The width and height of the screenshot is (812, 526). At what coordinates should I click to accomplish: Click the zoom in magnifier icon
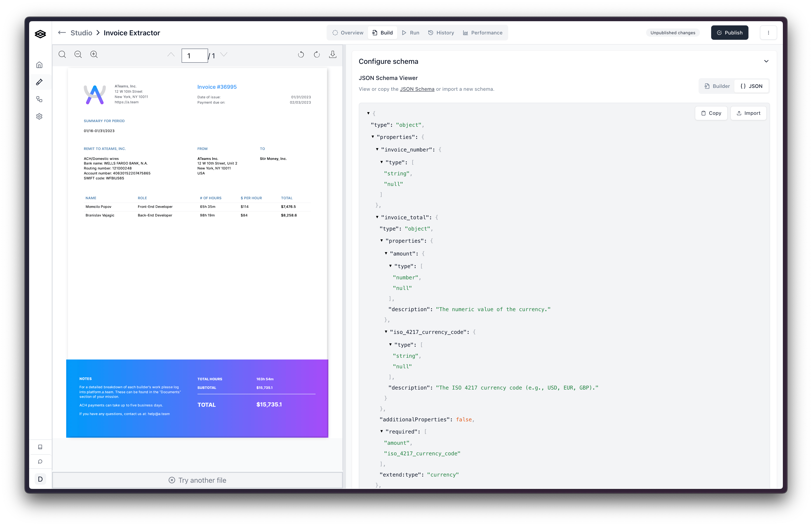(x=94, y=55)
